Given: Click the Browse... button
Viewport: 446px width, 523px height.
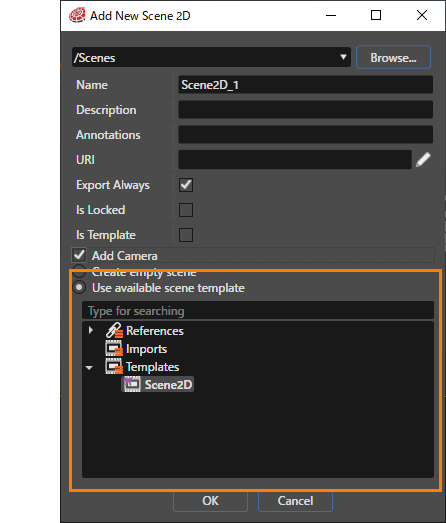Looking at the screenshot, I should [394, 57].
